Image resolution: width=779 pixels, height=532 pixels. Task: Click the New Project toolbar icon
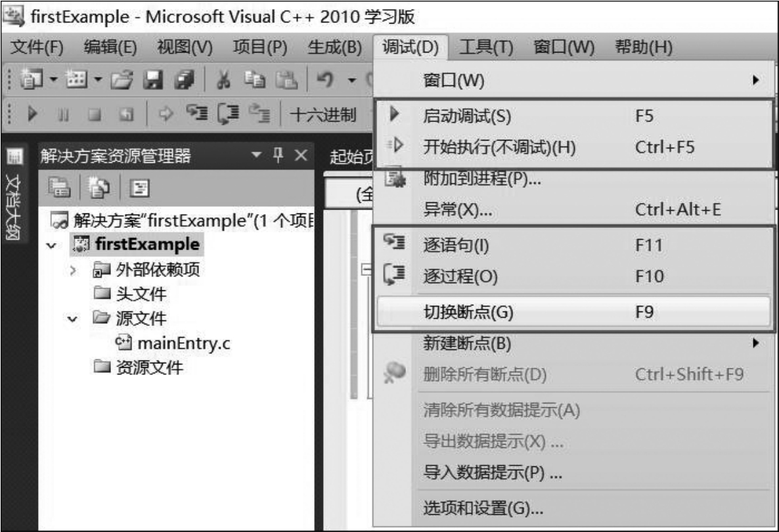coord(32,79)
